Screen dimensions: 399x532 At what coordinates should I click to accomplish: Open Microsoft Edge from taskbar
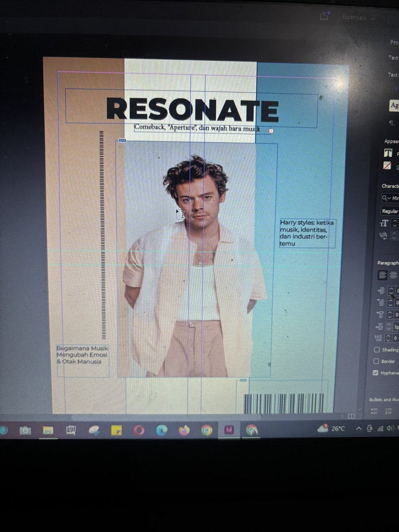[x=161, y=430]
